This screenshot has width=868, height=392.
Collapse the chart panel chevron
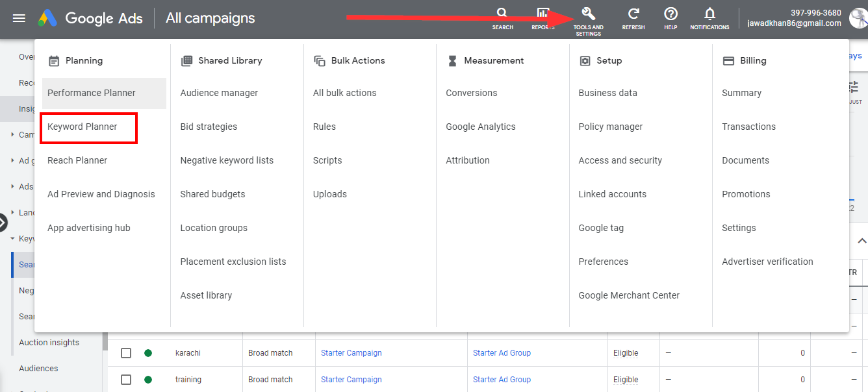[x=862, y=241]
